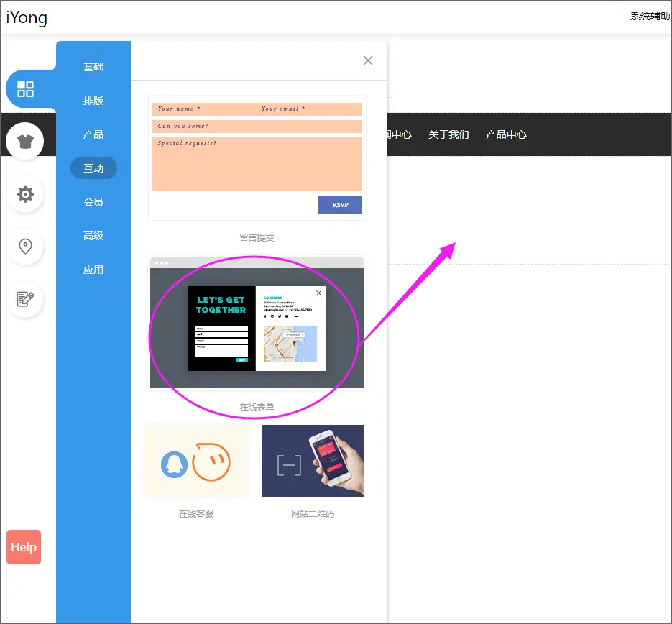
Task: Open the notepad edit icon
Action: point(25,299)
